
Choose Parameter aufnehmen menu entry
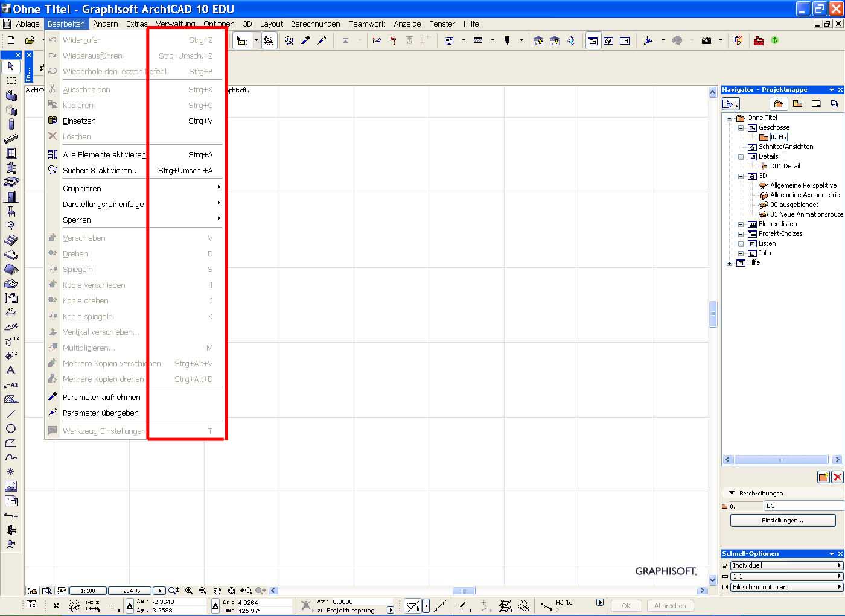tap(134, 398)
